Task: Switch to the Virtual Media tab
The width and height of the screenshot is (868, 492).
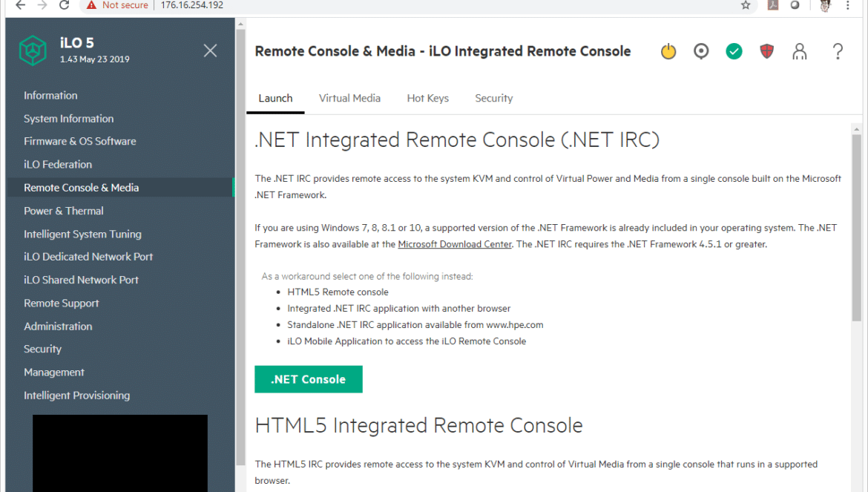Action: (350, 99)
